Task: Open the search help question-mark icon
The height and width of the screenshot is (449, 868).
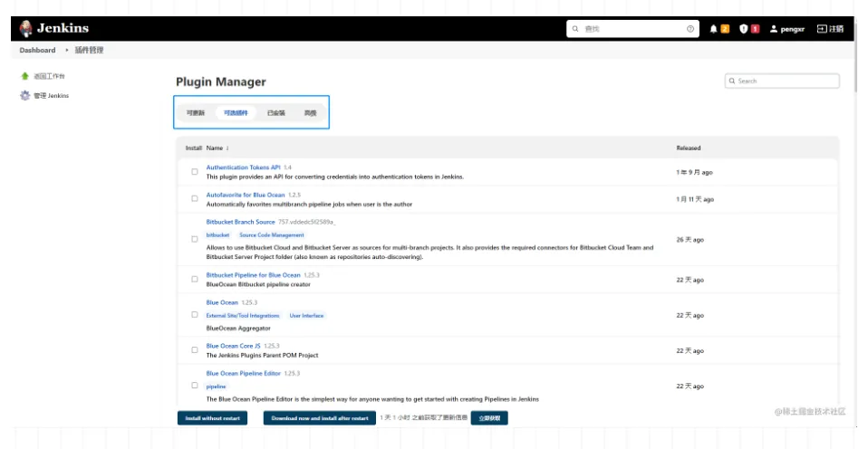Action: tap(690, 29)
